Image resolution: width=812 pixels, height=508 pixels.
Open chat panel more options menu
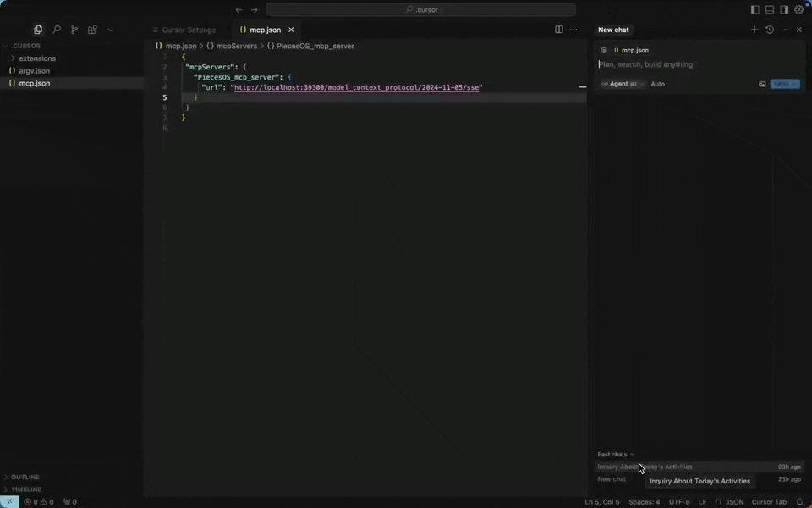click(x=785, y=30)
